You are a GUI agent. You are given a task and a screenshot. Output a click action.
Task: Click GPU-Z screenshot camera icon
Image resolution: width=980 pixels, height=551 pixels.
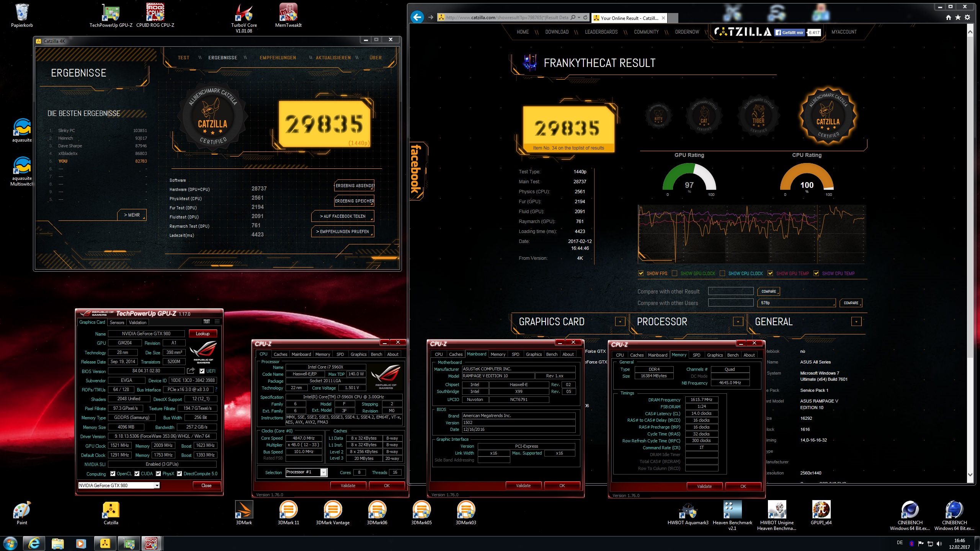point(207,322)
